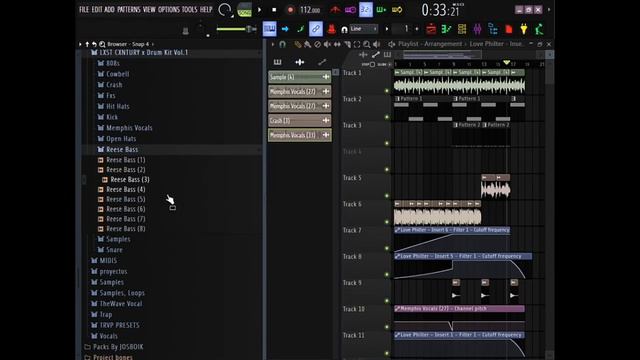The image size is (640, 360).
Task: Click the play button in transport
Action: click(x=260, y=9)
